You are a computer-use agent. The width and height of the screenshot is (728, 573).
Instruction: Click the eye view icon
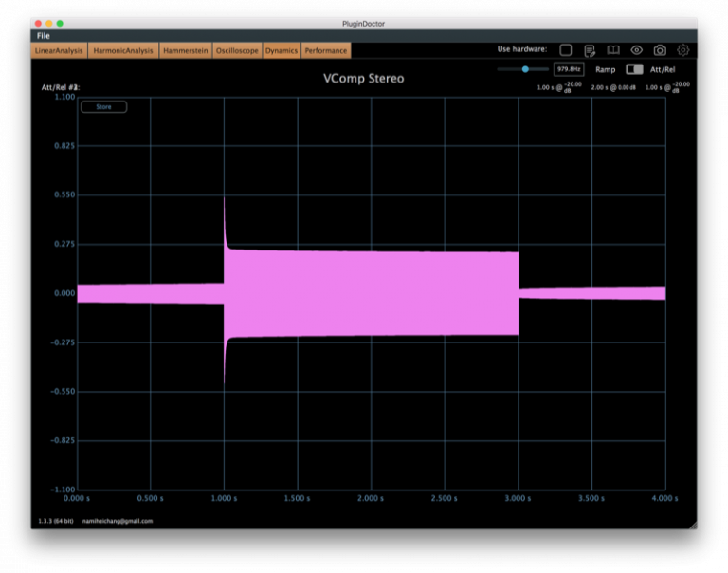click(x=637, y=50)
